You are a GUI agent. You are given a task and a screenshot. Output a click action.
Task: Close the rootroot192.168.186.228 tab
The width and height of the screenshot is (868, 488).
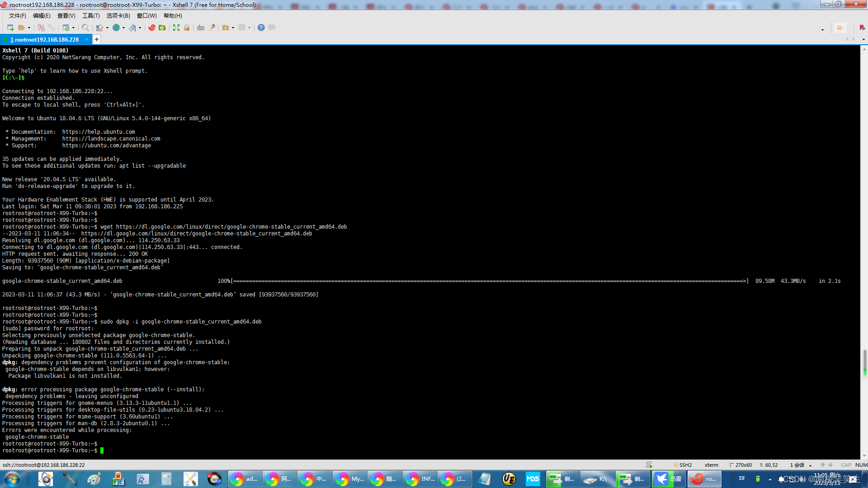pos(86,39)
